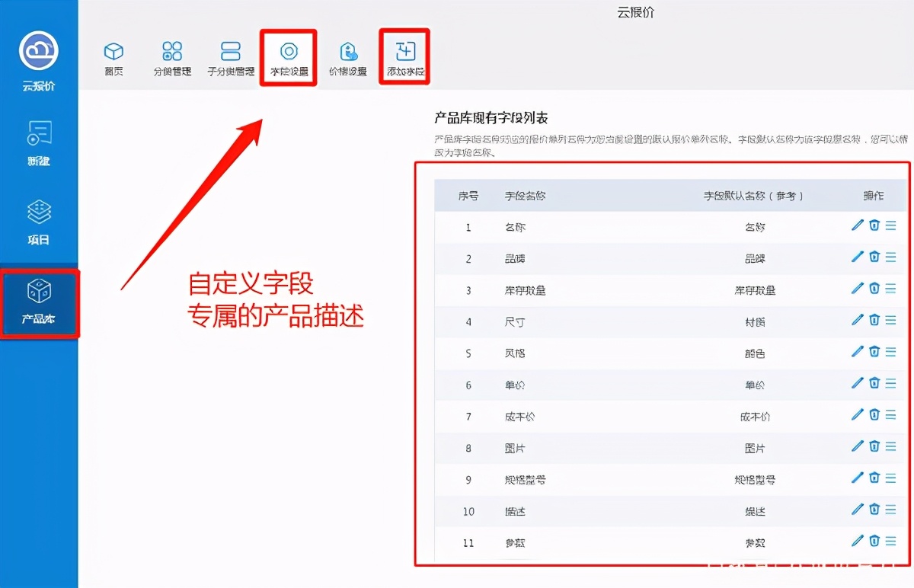914x588 pixels.
Task: Edit the 名称 field with pencil icon
Action: click(x=857, y=225)
